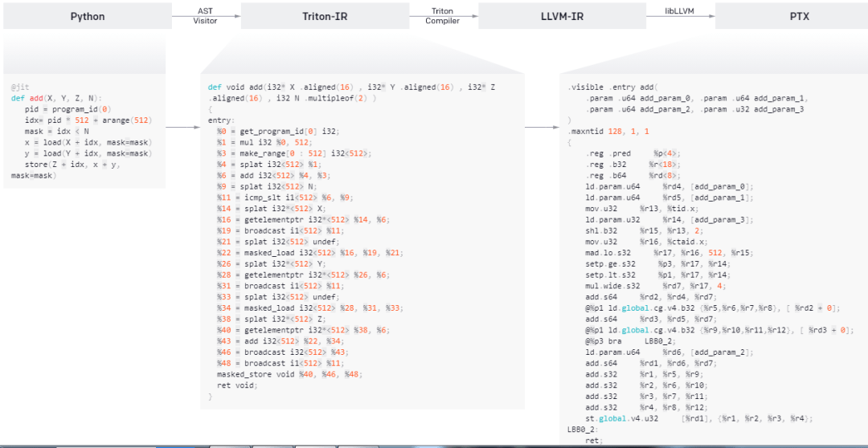Viewport: 868px width, 448px height.
Task: Click the '%4 = splat i32<512> %1;' line
Action: tap(269, 164)
